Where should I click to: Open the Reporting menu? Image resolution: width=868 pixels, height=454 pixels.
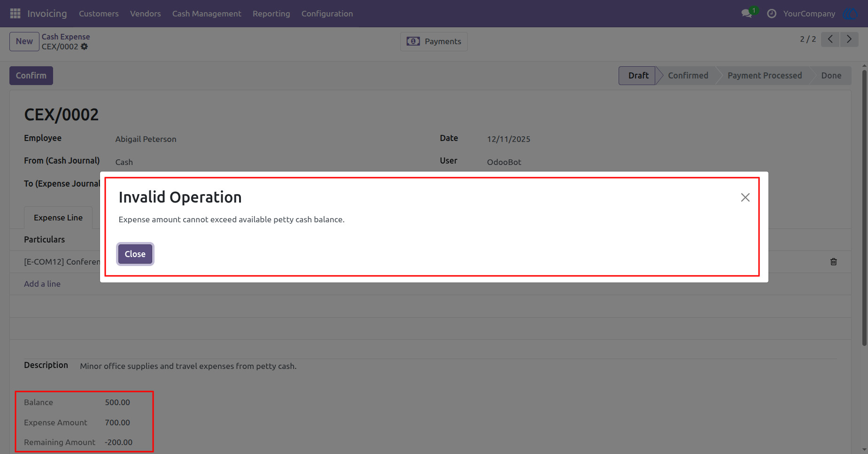271,14
